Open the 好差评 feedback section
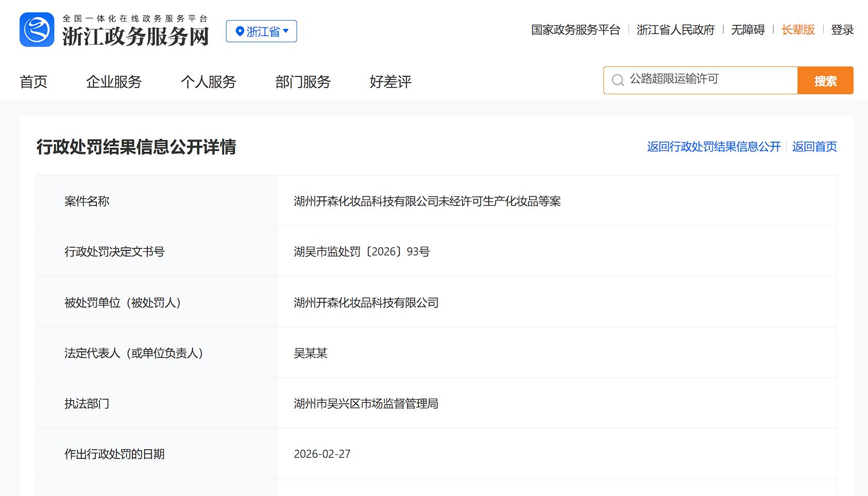This screenshot has width=868, height=496. (x=390, y=81)
